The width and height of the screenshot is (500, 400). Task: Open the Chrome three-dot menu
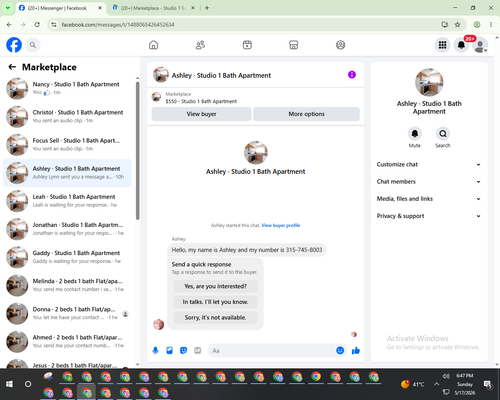pyautogui.click(x=491, y=25)
